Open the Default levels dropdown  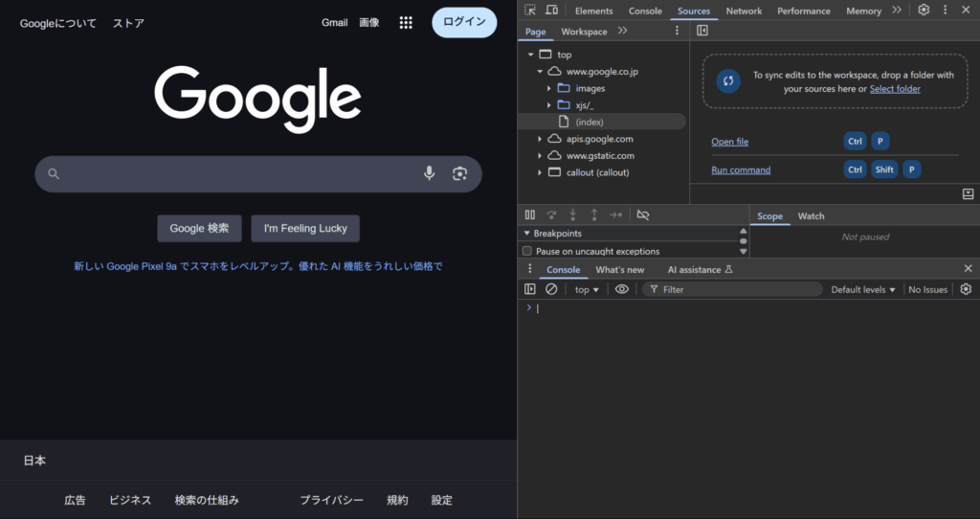pos(863,289)
